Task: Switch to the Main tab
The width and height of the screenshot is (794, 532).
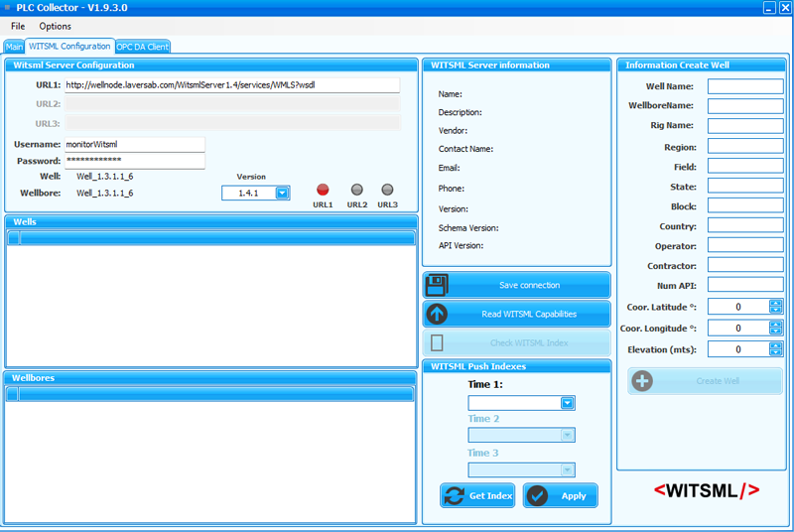Action: pyautogui.click(x=14, y=47)
